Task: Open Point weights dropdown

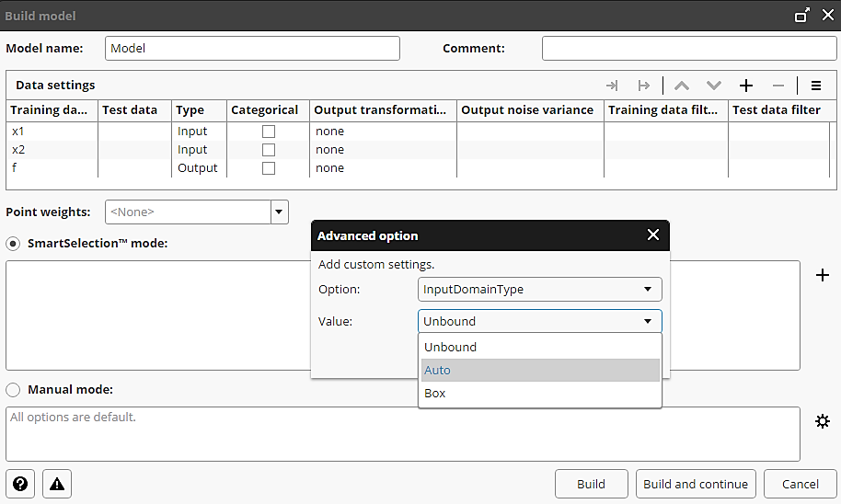Action: pos(279,212)
